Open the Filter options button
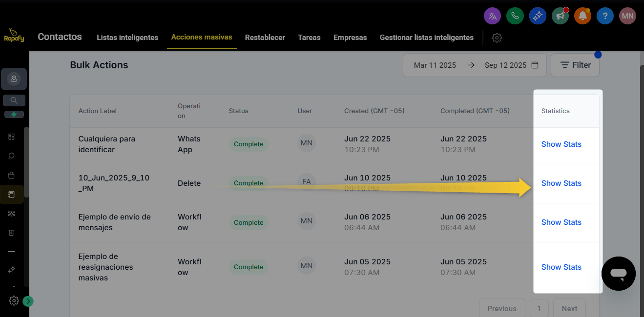The width and height of the screenshot is (644, 317). click(575, 65)
